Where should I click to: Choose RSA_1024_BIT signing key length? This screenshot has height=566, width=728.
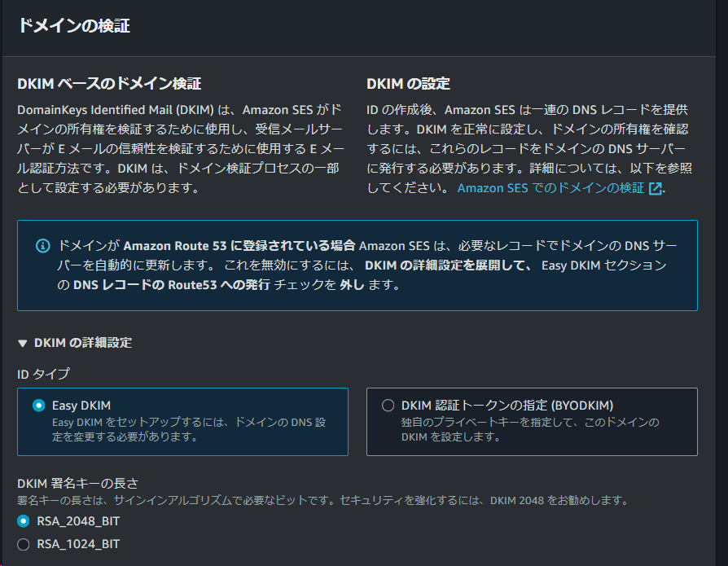[x=24, y=544]
